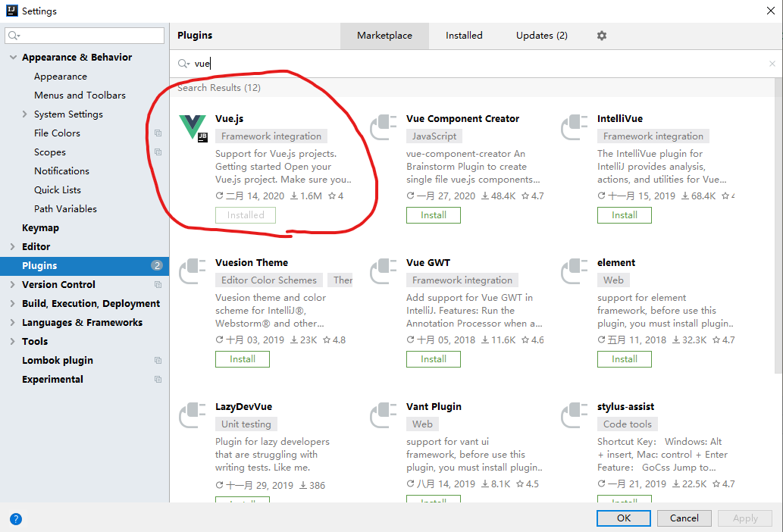Click the help question mark icon
The width and height of the screenshot is (783, 532).
pyautogui.click(x=16, y=519)
